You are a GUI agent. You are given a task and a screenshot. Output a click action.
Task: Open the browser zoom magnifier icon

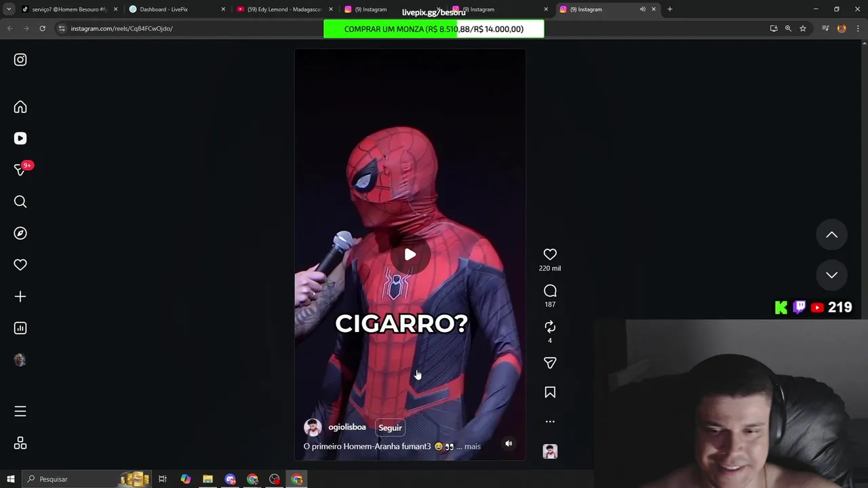pos(788,28)
